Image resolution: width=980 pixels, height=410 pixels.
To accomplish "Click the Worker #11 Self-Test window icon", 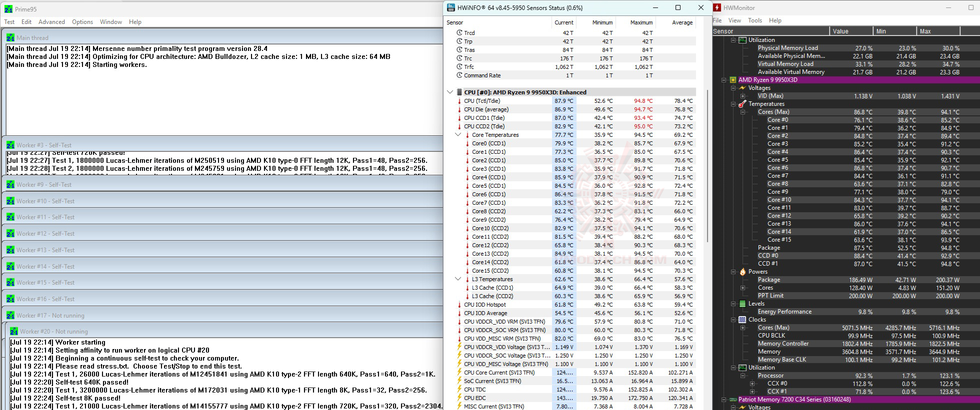I will coord(10,217).
